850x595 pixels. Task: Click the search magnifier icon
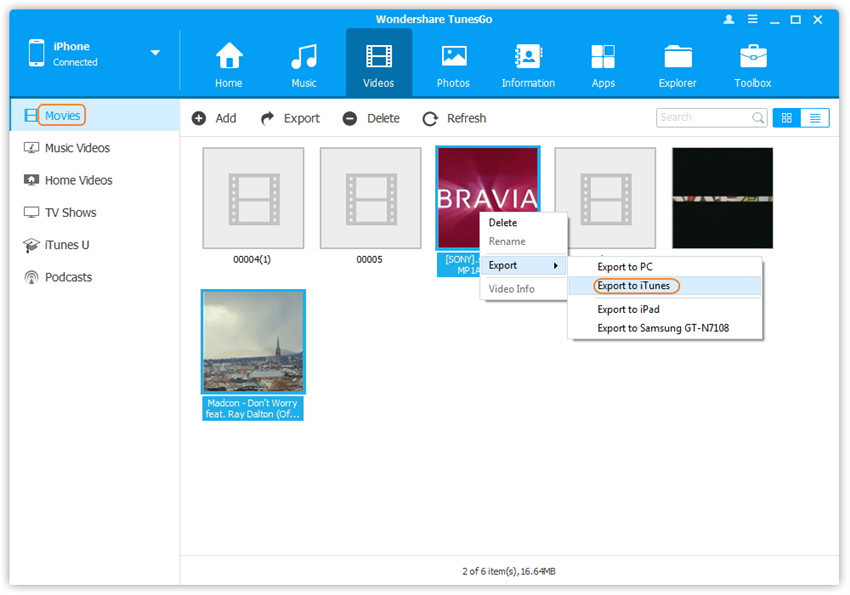click(758, 118)
